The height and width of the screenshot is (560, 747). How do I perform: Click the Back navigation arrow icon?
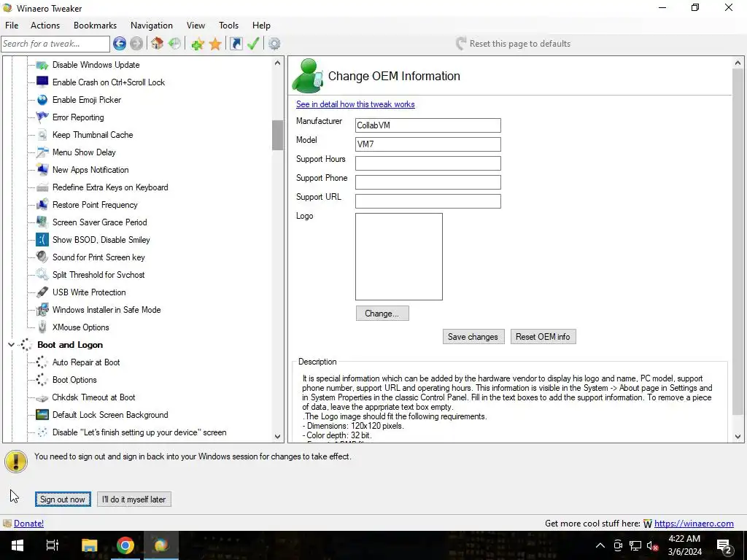point(120,44)
